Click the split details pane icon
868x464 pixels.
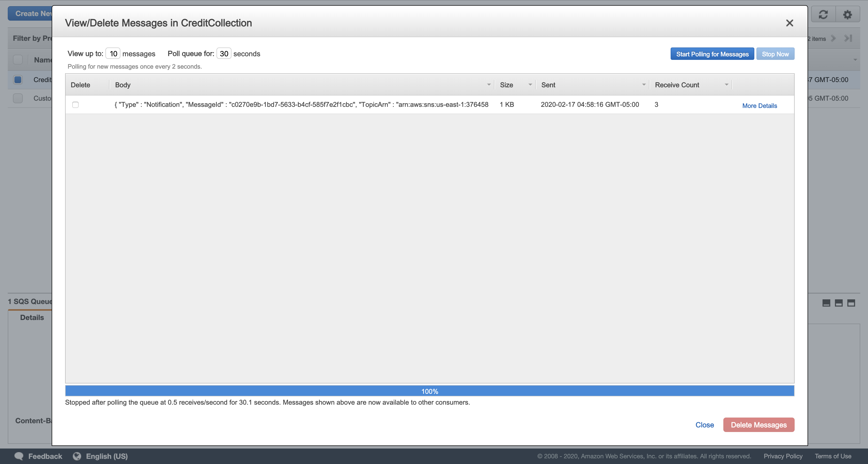839,303
